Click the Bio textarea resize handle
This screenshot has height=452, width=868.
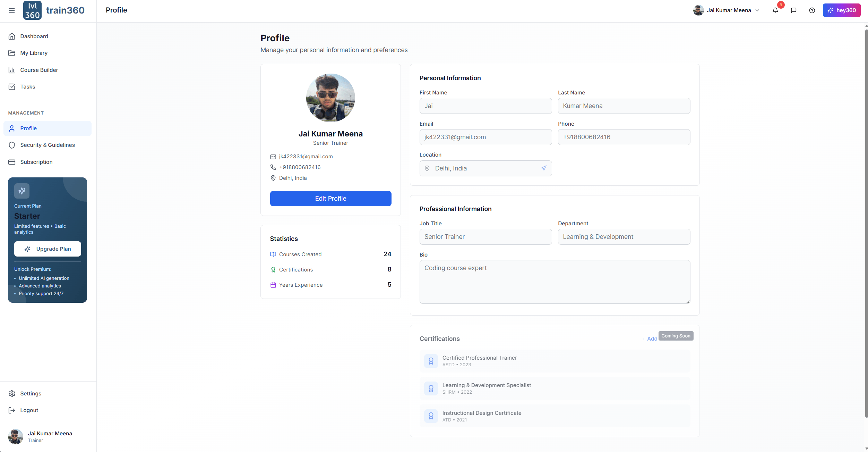pyautogui.click(x=688, y=301)
